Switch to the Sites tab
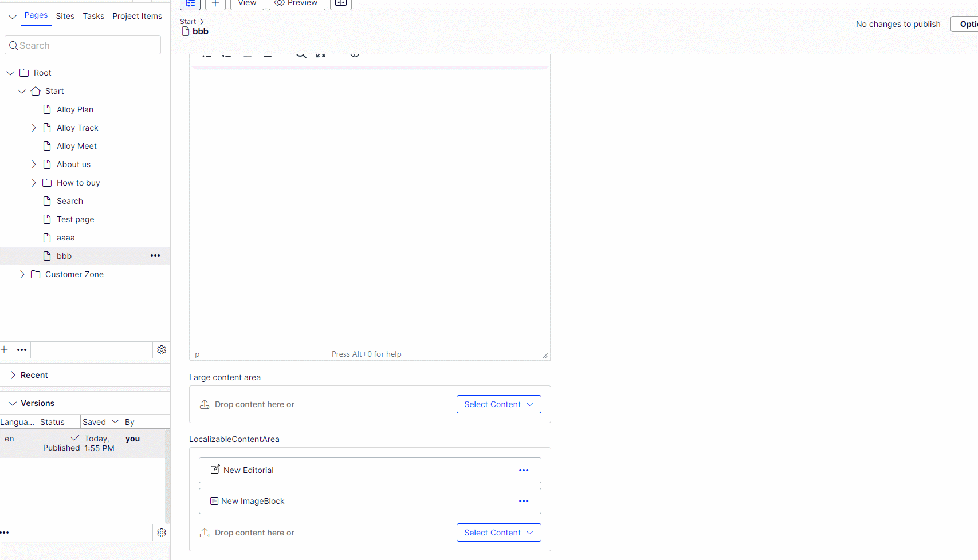The image size is (978, 560). (x=65, y=16)
